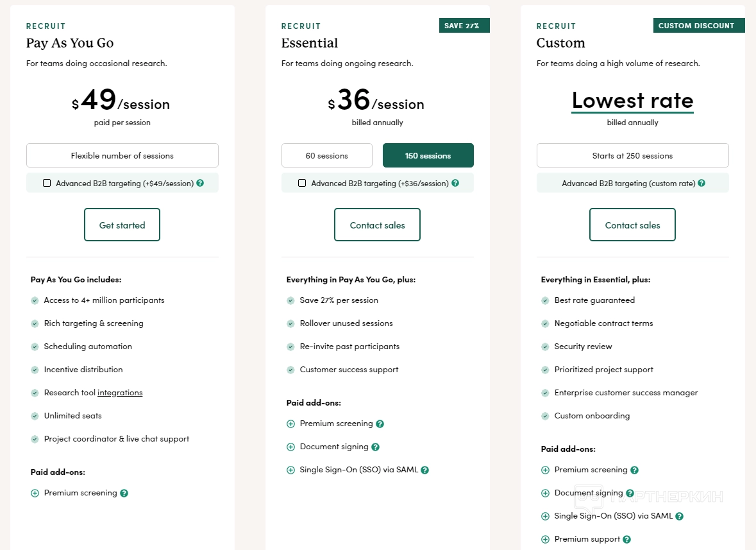Click help icon for Pay As You Go Premium screening

pos(124,493)
